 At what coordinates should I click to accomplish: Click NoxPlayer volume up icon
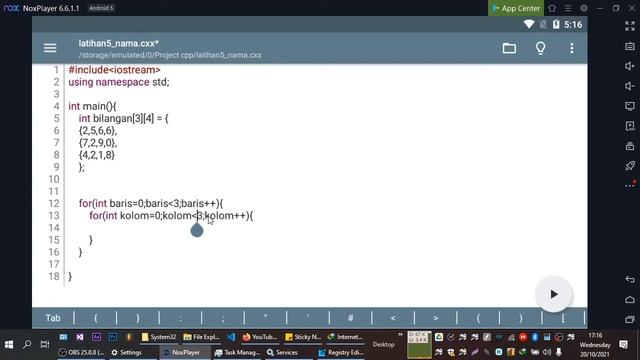630,66
